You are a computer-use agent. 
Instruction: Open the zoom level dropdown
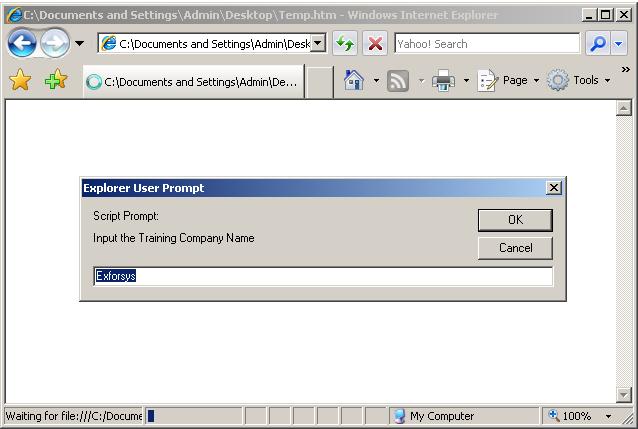(608, 416)
